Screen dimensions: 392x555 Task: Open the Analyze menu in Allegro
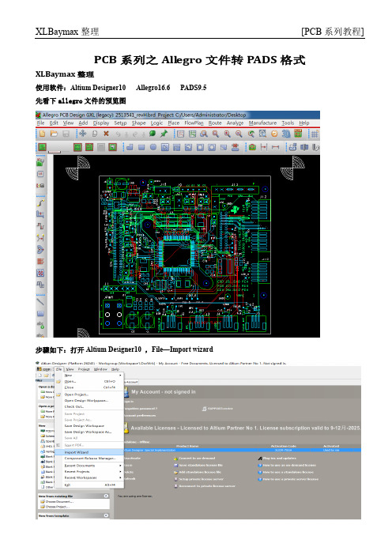point(235,123)
